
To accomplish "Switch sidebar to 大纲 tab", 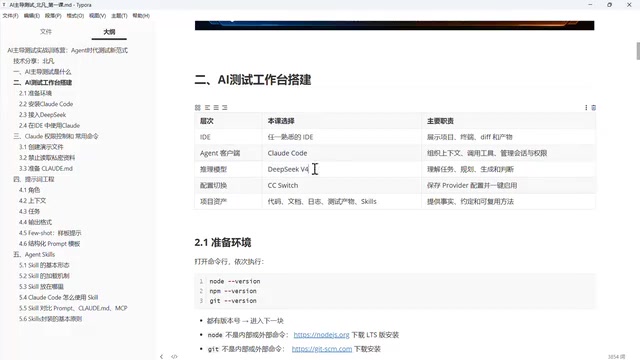I will 109,31.
